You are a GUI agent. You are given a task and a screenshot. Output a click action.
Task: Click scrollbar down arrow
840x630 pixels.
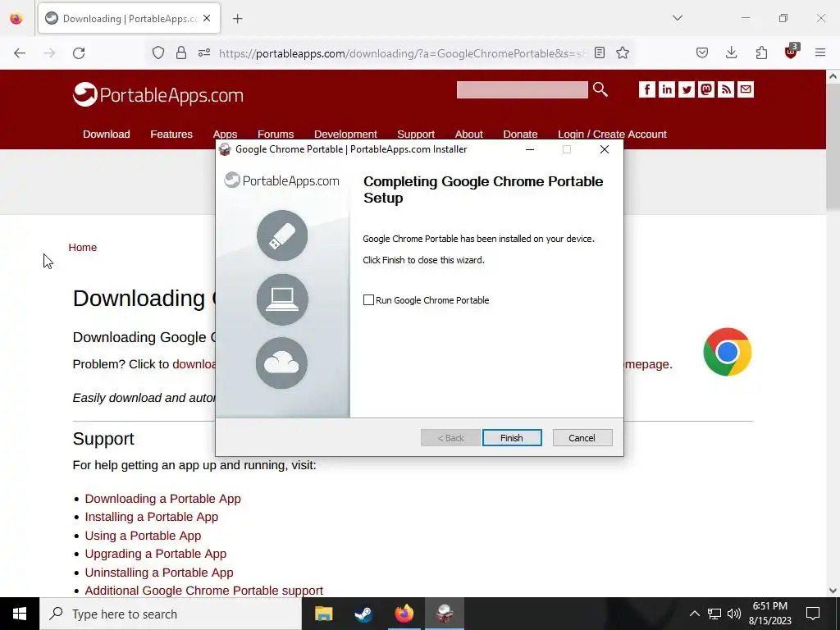pos(833,591)
